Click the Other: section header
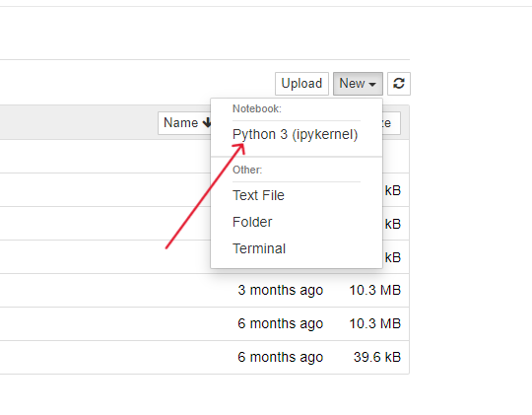Image resolution: width=532 pixels, height=415 pixels. [247, 170]
